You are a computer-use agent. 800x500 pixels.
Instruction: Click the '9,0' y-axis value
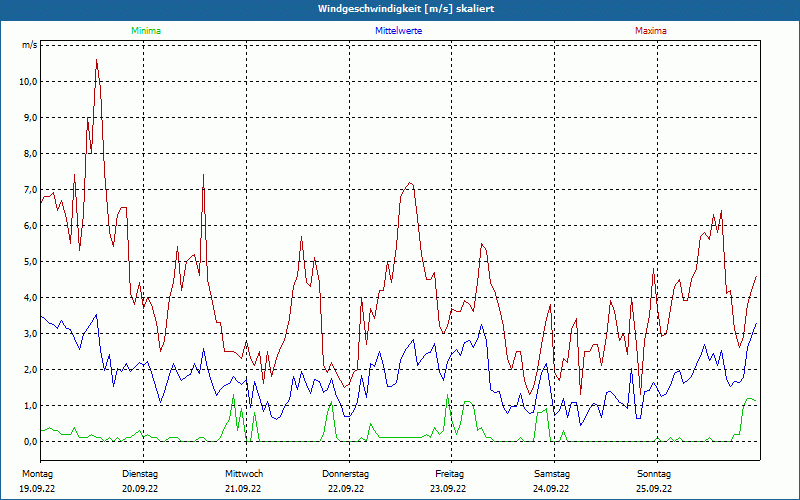(30, 117)
